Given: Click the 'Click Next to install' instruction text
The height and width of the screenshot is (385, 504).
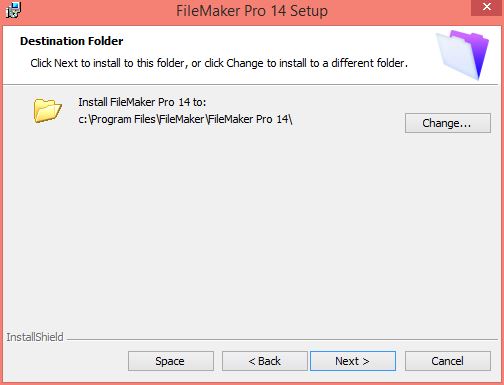Looking at the screenshot, I should (x=219, y=63).
